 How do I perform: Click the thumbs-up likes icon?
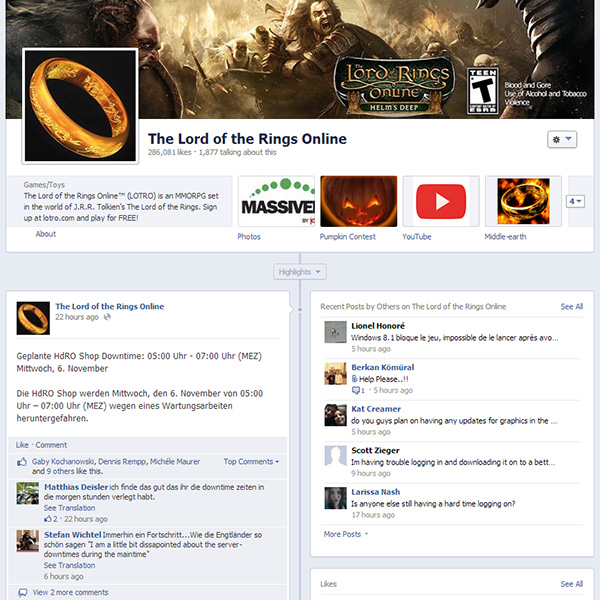[22, 462]
